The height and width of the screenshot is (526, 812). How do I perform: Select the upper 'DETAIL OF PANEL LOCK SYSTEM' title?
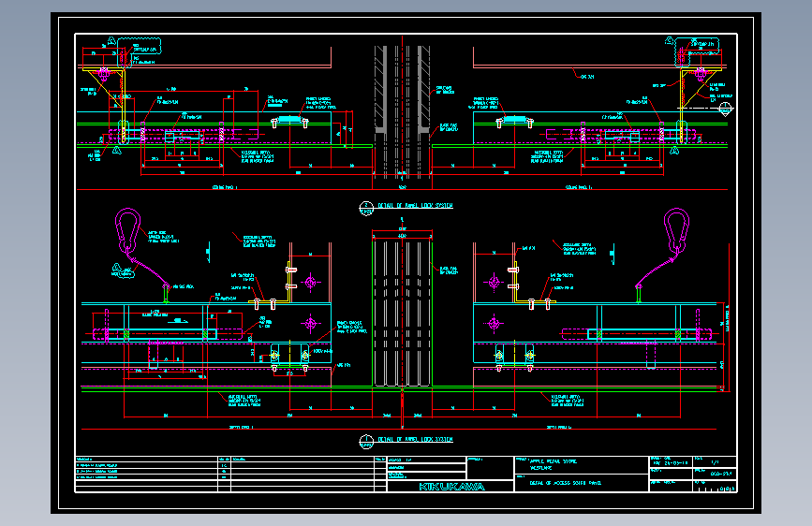click(x=415, y=206)
